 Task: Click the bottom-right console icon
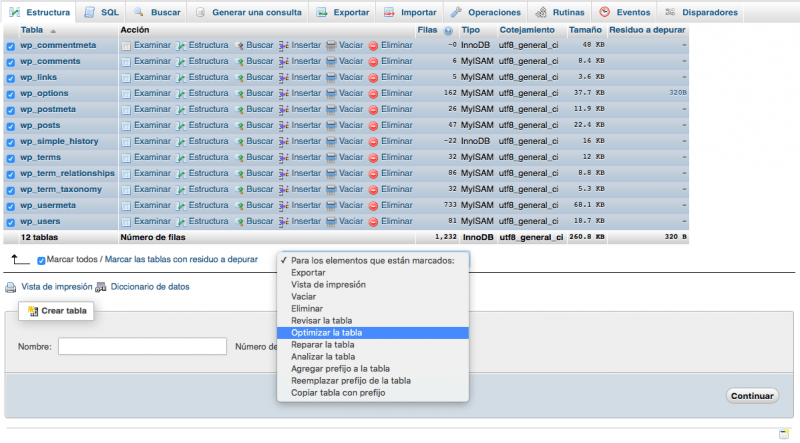pyautogui.click(x=784, y=434)
